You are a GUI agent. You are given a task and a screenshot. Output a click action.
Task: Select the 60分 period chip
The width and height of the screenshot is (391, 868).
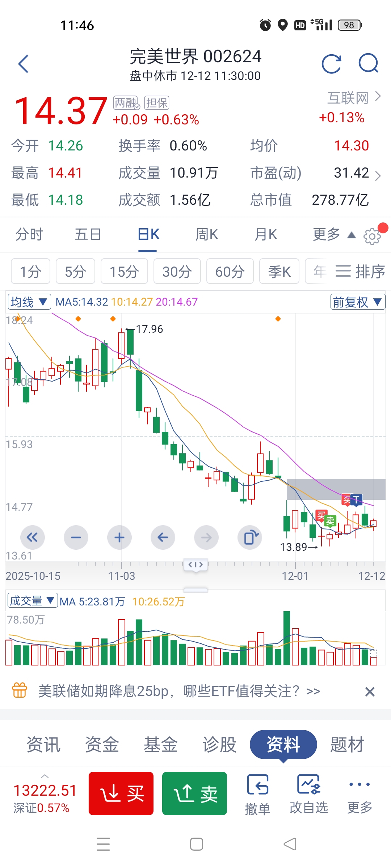tap(230, 271)
